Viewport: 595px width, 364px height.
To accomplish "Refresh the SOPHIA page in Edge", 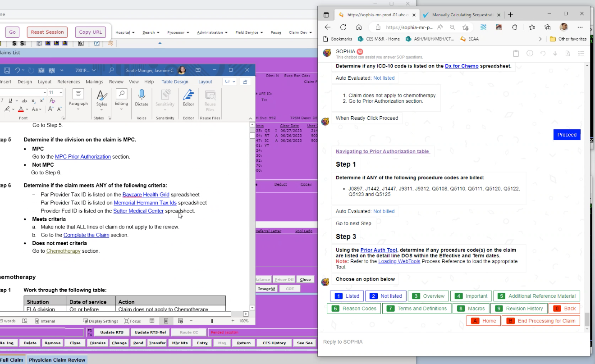I will (x=343, y=27).
